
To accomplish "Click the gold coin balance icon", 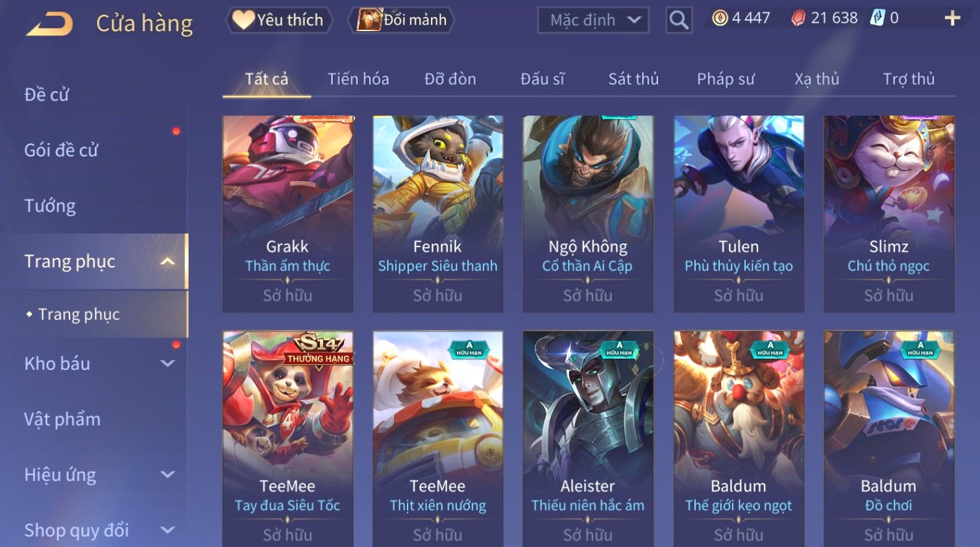I will (x=720, y=18).
